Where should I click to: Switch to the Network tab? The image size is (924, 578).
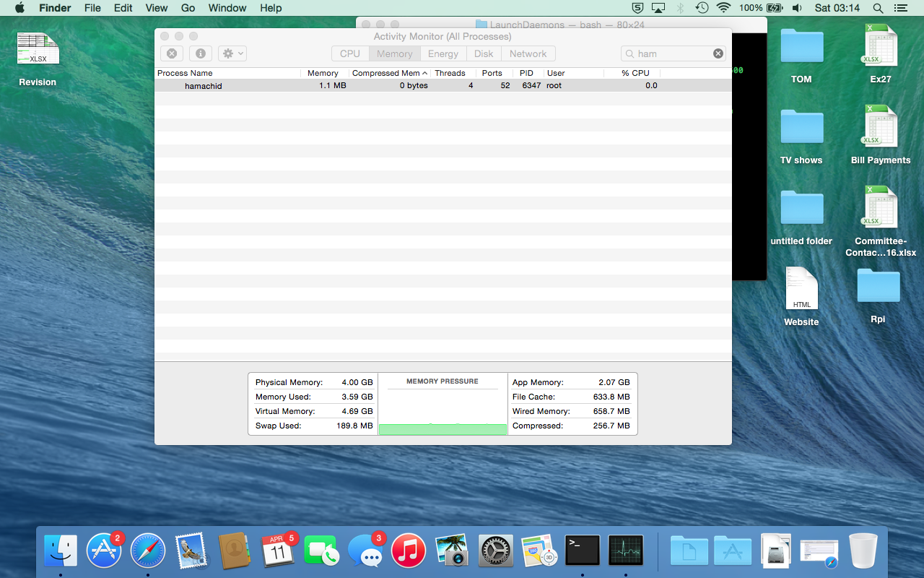(x=528, y=53)
